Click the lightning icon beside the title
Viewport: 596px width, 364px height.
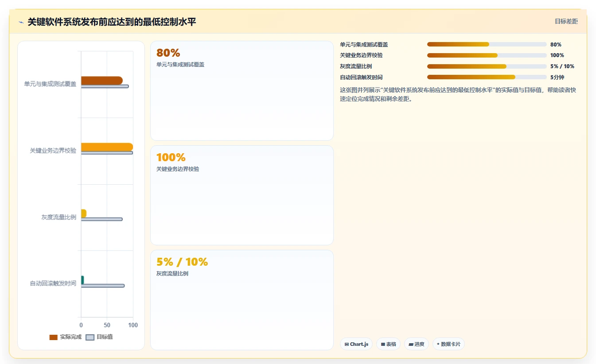(x=21, y=22)
